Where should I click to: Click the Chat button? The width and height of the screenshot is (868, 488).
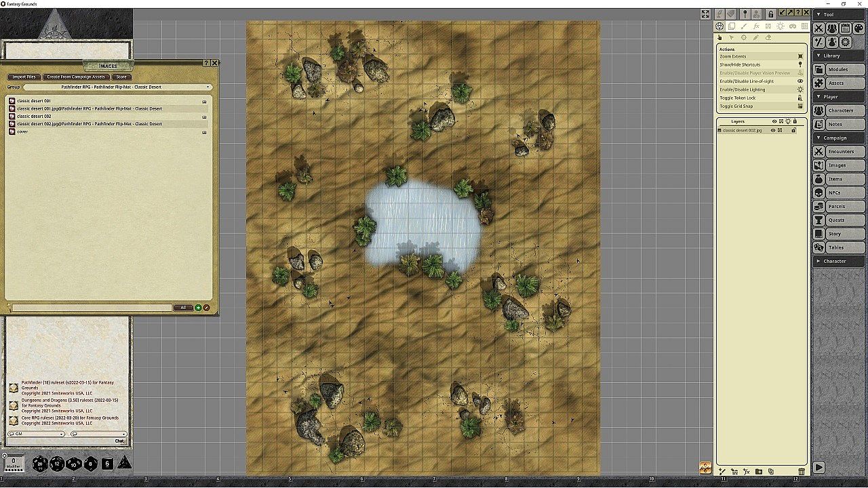(x=119, y=441)
